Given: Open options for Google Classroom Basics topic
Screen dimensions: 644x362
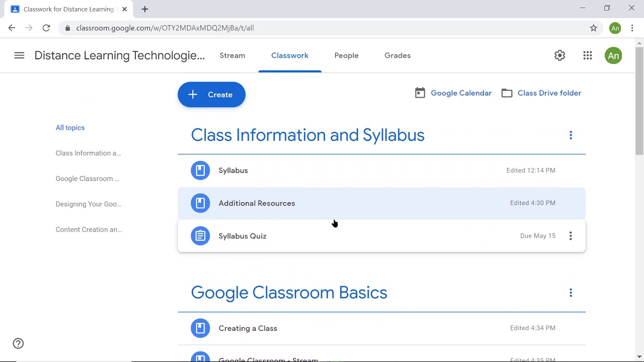Looking at the screenshot, I should tap(571, 293).
